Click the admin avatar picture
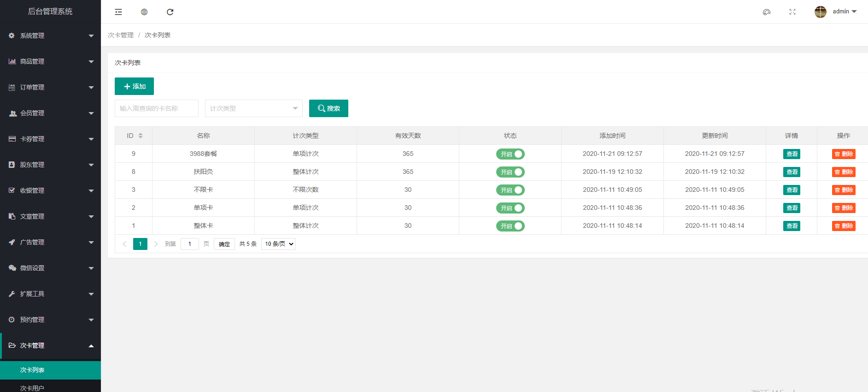Image resolution: width=868 pixels, height=392 pixels. point(821,12)
